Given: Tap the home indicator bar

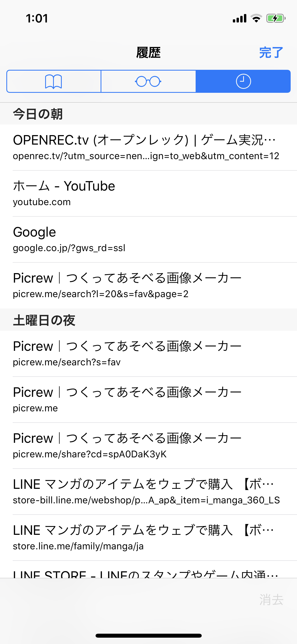Looking at the screenshot, I should point(148,636).
